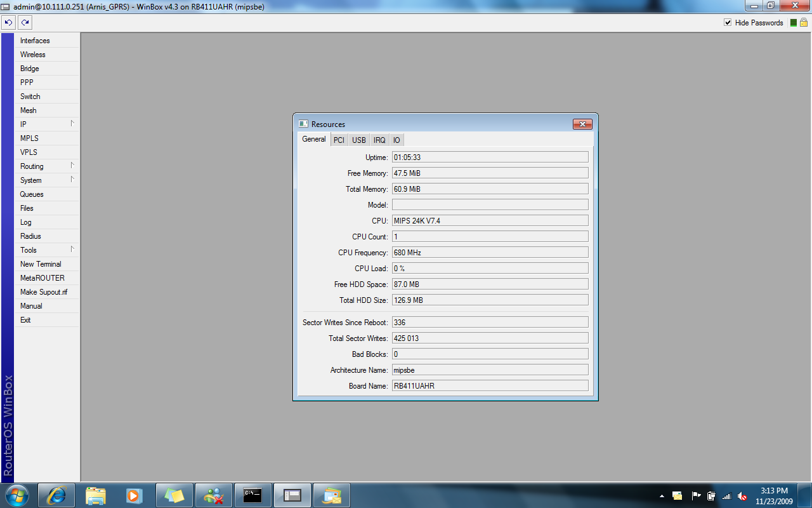Open the Mesh menu item

[x=47, y=110]
